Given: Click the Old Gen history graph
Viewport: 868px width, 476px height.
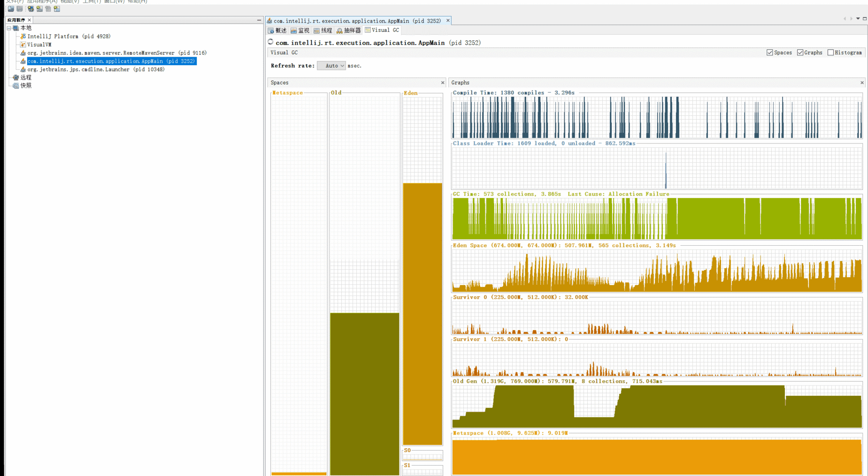Looking at the screenshot, I should click(657, 407).
